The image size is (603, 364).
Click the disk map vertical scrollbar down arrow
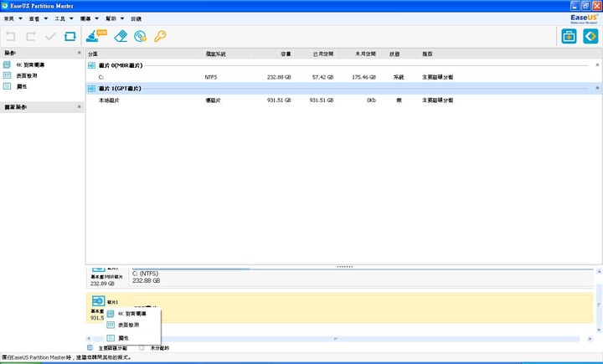point(599,330)
